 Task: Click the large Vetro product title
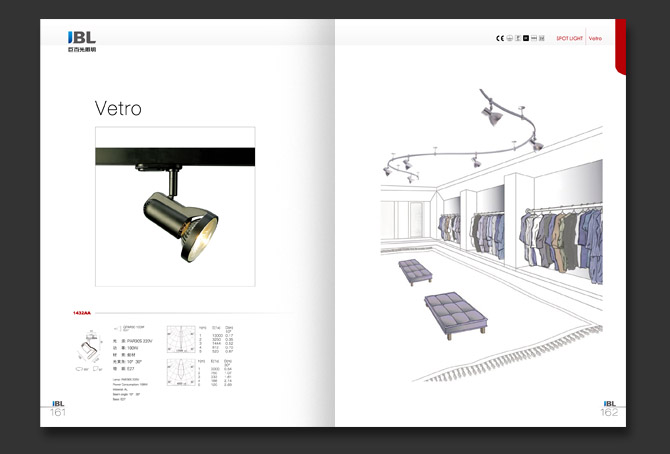click(x=118, y=108)
